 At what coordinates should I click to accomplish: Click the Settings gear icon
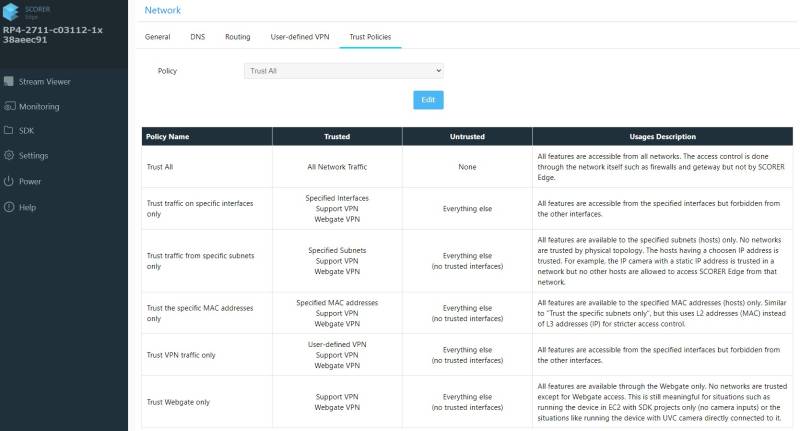(x=9, y=156)
